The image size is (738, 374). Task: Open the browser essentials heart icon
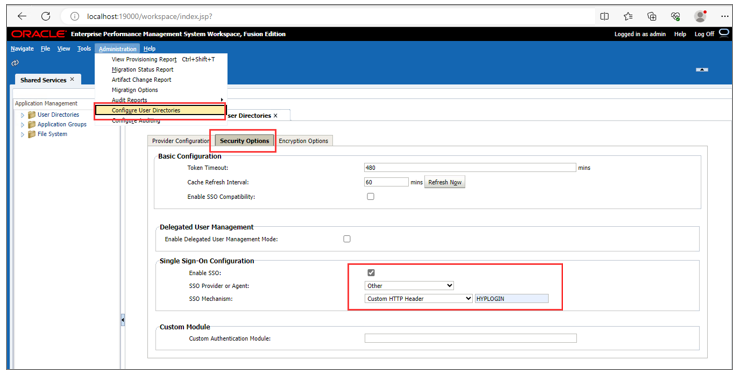tap(675, 16)
